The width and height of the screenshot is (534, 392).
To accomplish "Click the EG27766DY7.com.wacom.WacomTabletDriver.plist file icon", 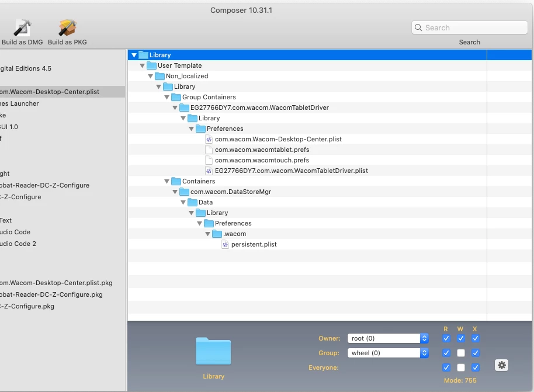I will coord(209,171).
